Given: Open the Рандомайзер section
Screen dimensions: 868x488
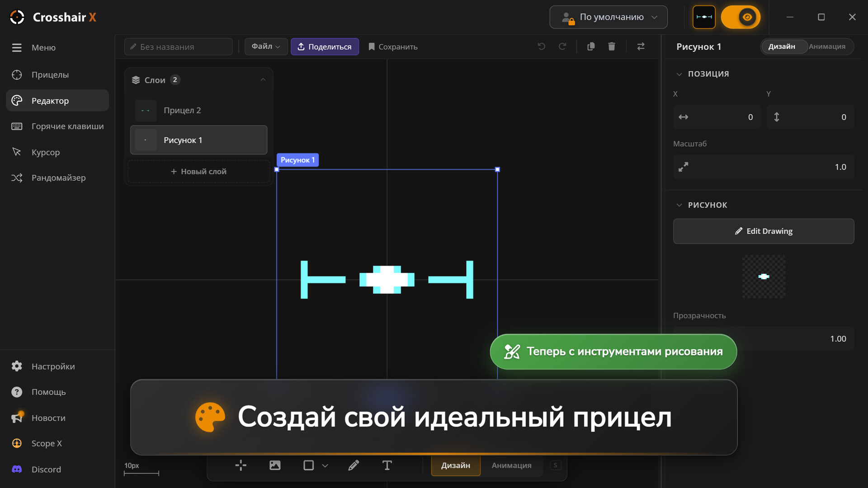Looking at the screenshot, I should click(x=57, y=178).
